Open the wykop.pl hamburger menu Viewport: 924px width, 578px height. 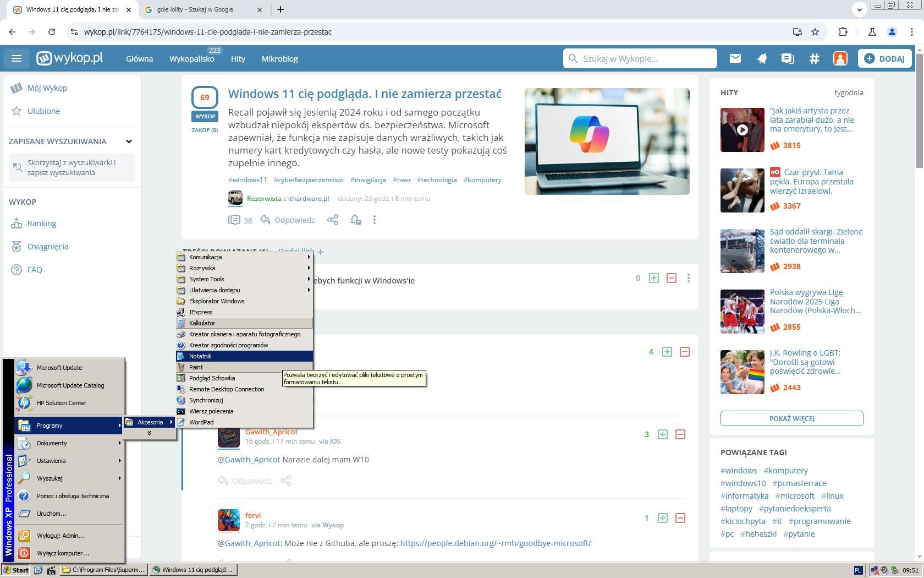coord(16,58)
